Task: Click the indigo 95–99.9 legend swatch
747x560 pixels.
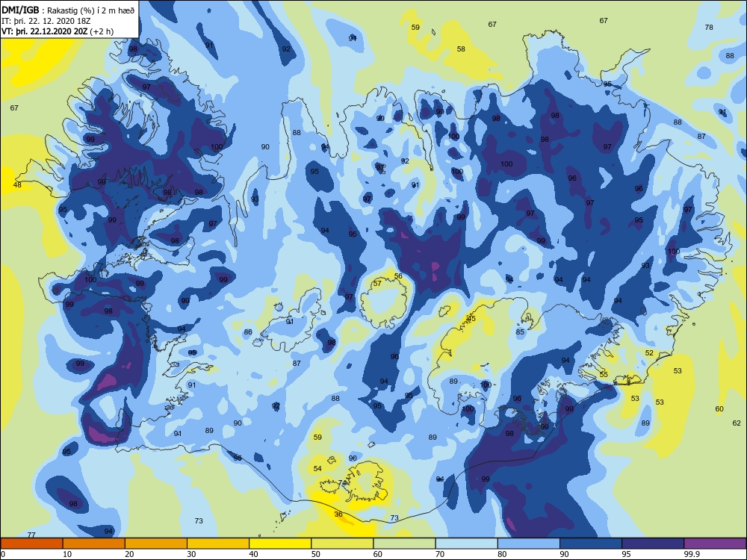Action: [653, 544]
